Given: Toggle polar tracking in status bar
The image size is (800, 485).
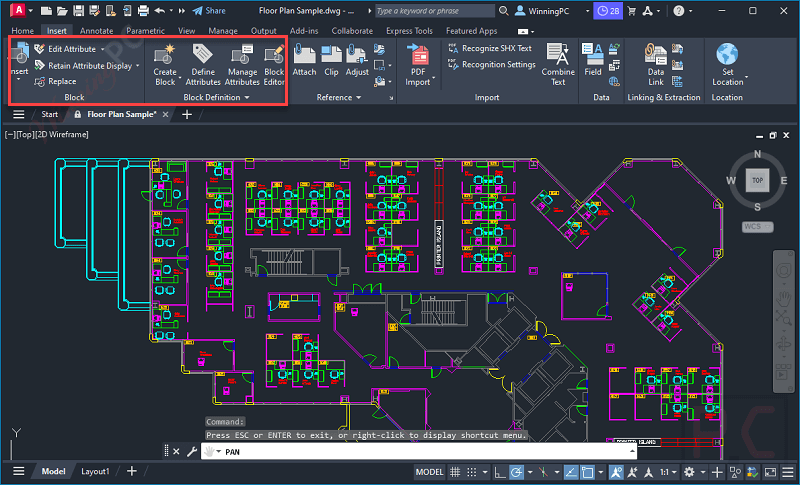Looking at the screenshot, I should (x=516, y=472).
